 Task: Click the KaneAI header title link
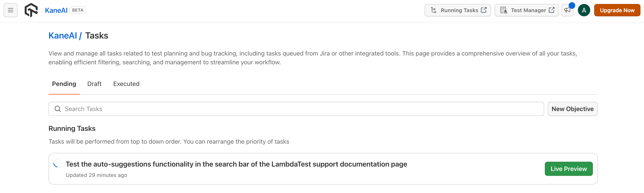[56, 10]
